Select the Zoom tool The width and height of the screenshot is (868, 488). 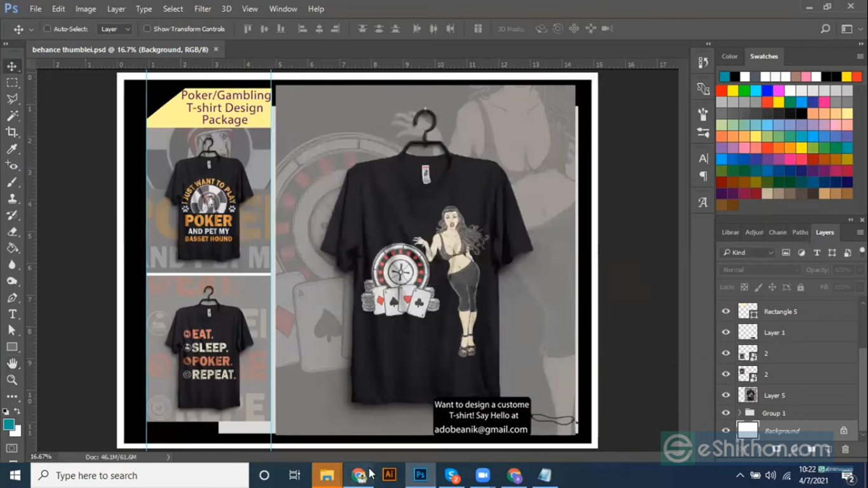coord(12,380)
